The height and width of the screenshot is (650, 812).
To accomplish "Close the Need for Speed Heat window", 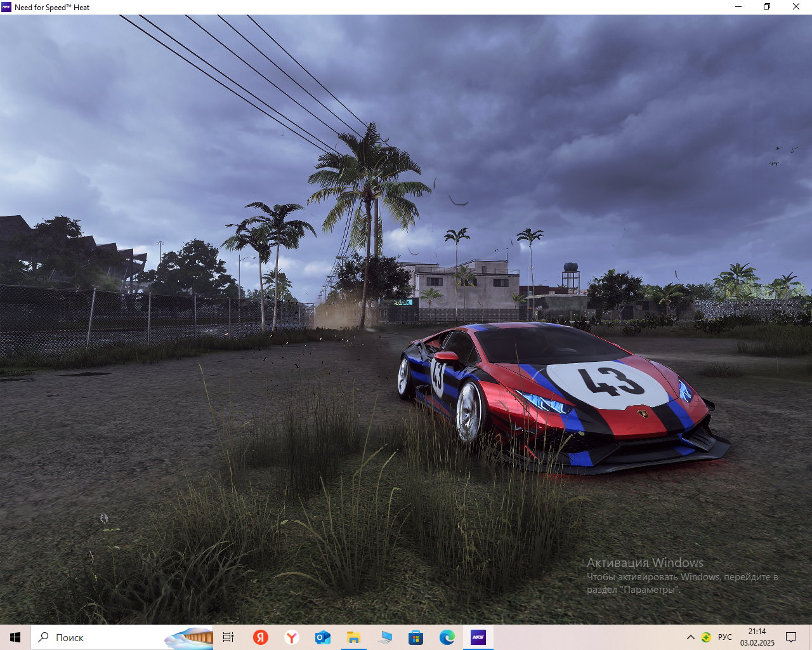I will tap(796, 7).
